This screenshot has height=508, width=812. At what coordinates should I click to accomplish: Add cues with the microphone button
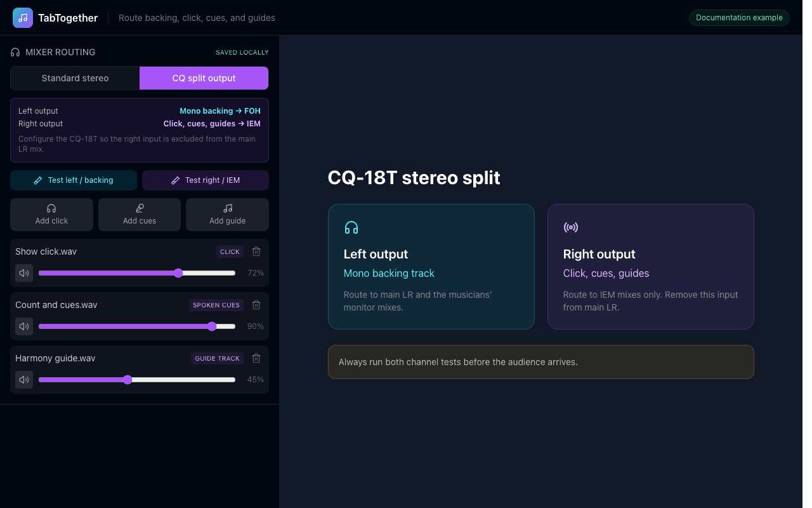[140, 215]
